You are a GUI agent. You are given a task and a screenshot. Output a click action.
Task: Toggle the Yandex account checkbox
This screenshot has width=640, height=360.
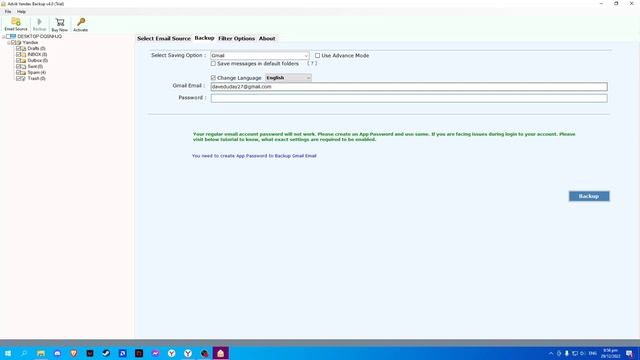[x=13, y=42]
